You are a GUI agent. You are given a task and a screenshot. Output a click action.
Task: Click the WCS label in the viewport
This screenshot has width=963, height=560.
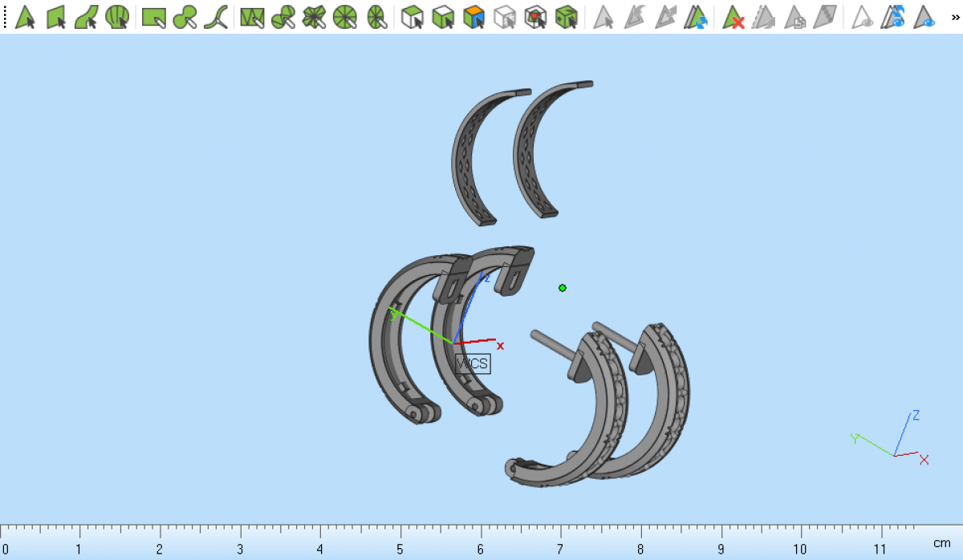click(472, 363)
